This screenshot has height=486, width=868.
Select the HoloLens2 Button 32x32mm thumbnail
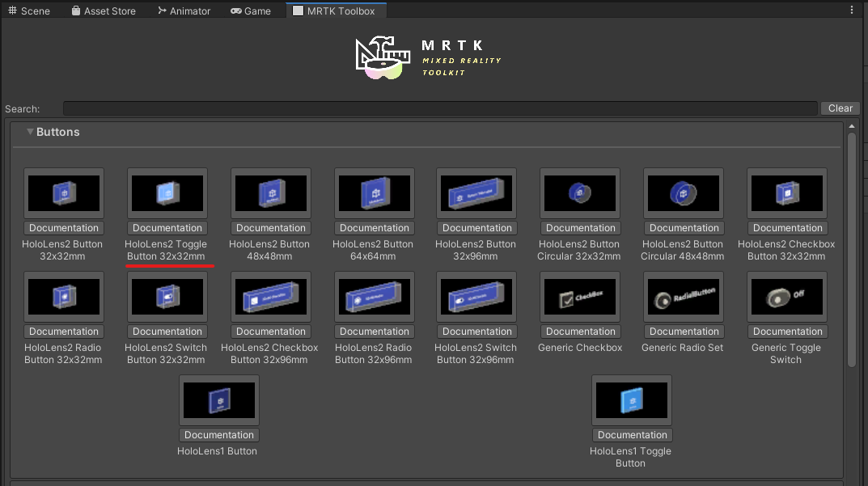64,193
